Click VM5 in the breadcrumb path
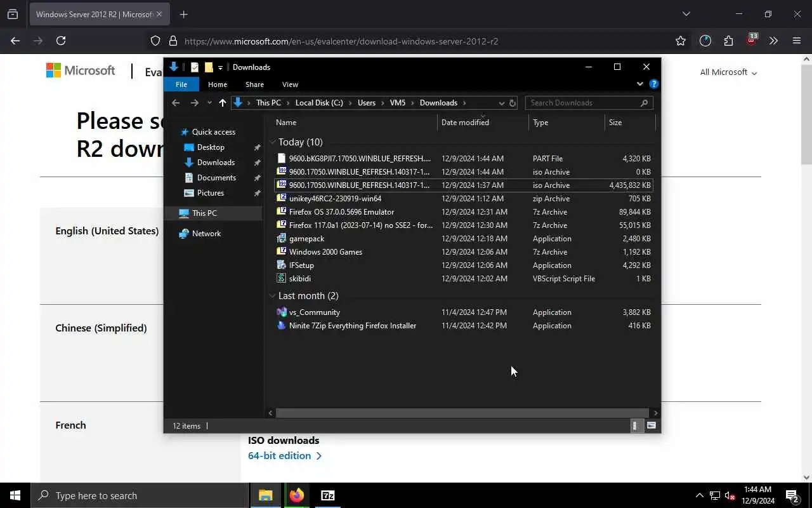This screenshot has width=812, height=508. [398, 103]
